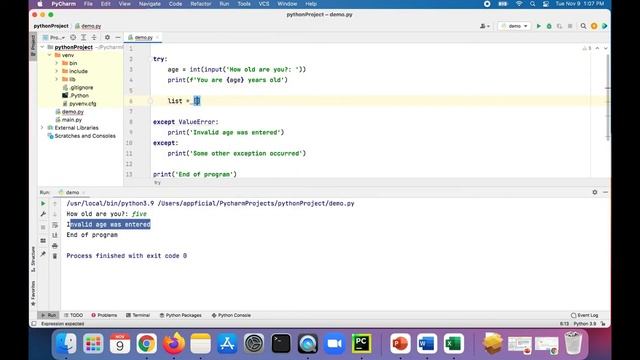Open Terminal from the macOS Dock

point(281,344)
